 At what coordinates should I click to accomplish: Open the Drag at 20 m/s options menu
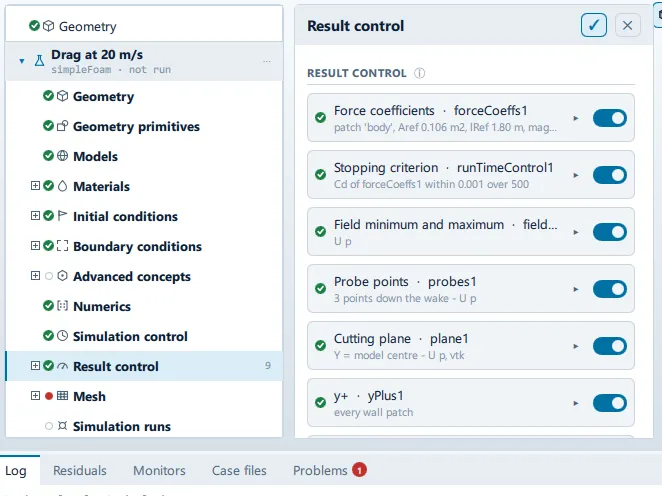point(266,61)
